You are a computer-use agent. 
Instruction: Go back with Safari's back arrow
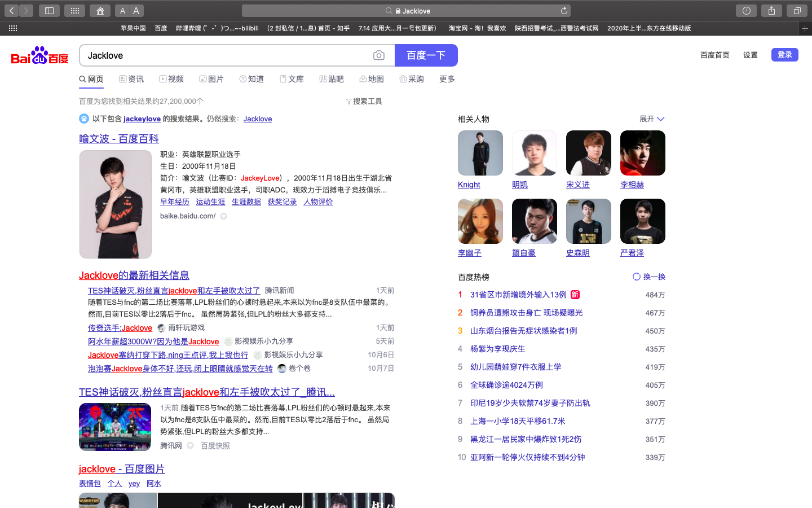pos(12,11)
